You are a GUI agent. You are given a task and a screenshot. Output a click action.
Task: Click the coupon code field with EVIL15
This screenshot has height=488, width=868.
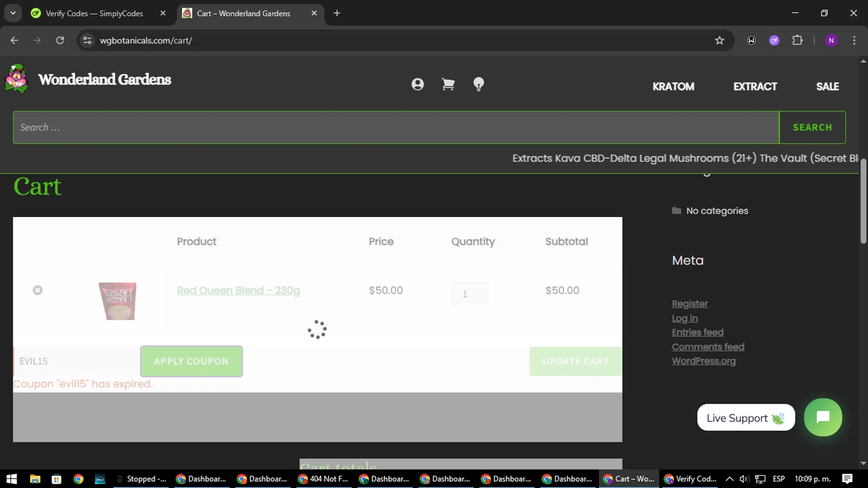pos(76,361)
